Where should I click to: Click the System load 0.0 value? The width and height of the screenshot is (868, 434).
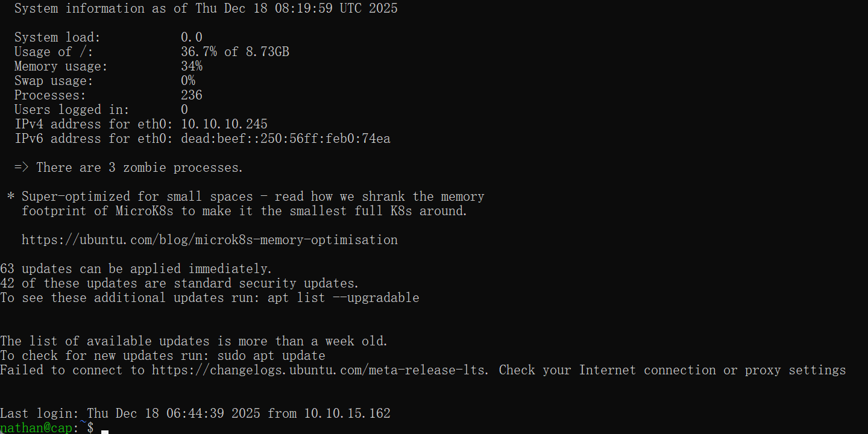click(191, 37)
